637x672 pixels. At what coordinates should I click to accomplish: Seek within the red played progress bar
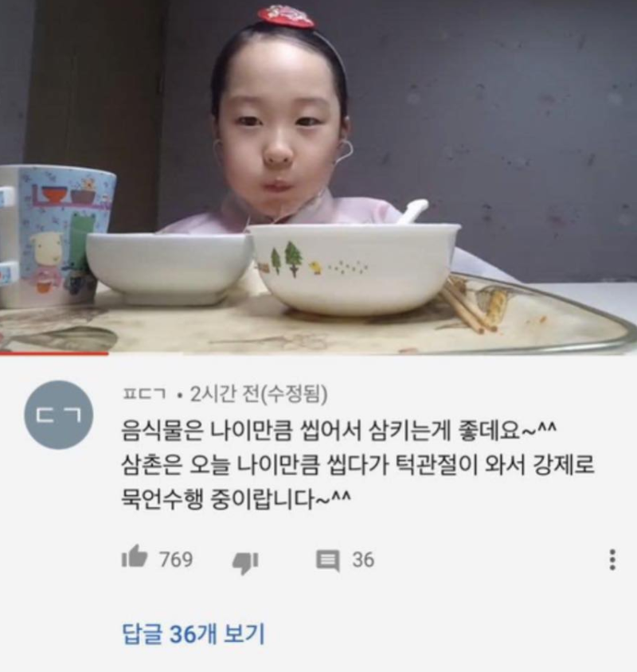coord(54,354)
